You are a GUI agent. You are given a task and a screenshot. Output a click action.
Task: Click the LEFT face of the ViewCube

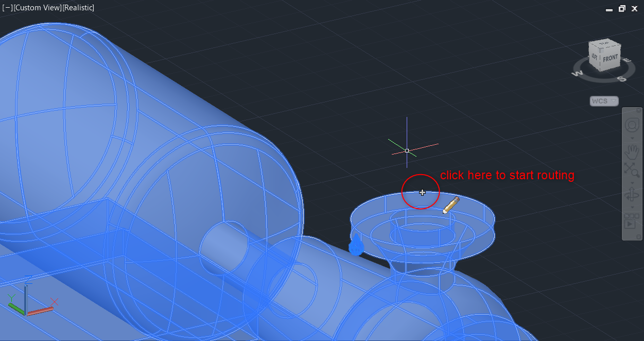[595, 57]
